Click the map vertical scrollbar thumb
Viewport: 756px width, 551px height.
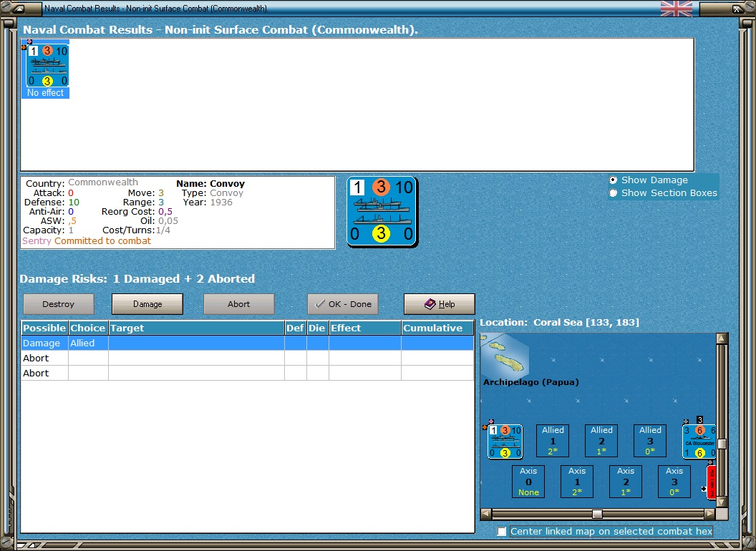coord(722,444)
